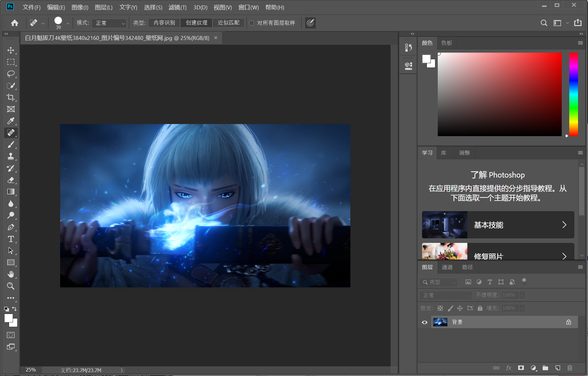Image resolution: width=588 pixels, height=376 pixels.
Task: Select the Eyedropper tool
Action: coord(11,121)
